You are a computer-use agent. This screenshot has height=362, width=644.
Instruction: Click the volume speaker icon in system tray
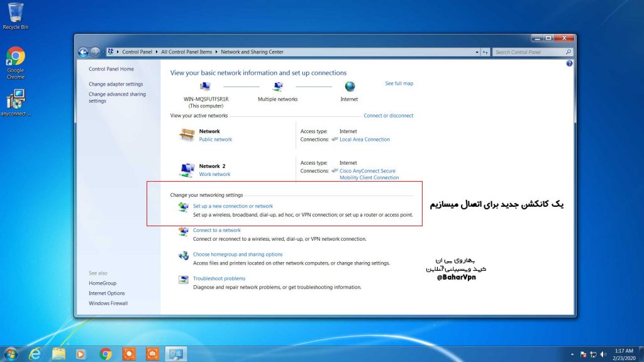tap(603, 354)
